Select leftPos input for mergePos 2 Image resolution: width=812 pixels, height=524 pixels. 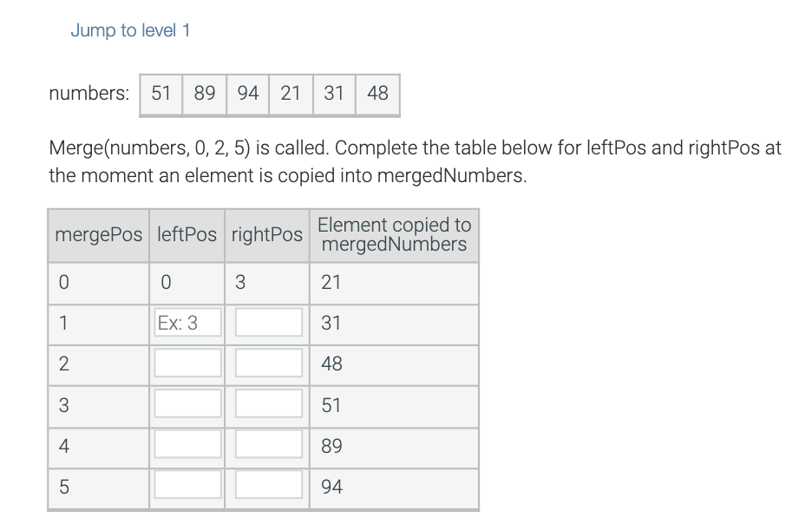pyautogui.click(x=187, y=363)
